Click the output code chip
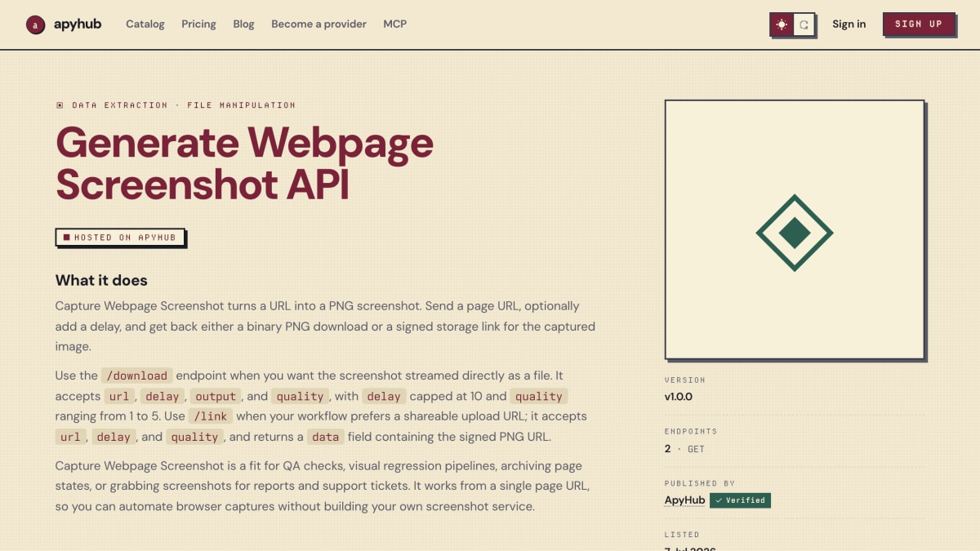980x551 pixels. coord(216,396)
